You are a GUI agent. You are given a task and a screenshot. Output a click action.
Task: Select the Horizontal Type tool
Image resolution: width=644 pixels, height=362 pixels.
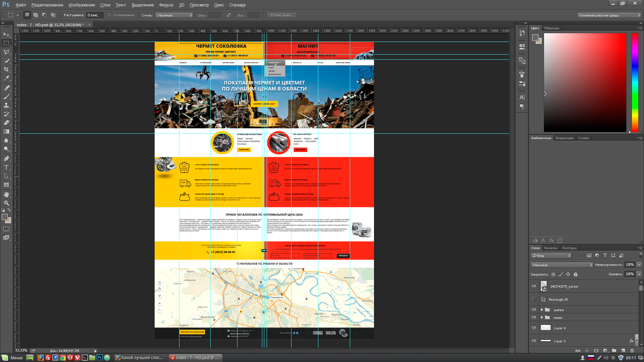(6, 167)
